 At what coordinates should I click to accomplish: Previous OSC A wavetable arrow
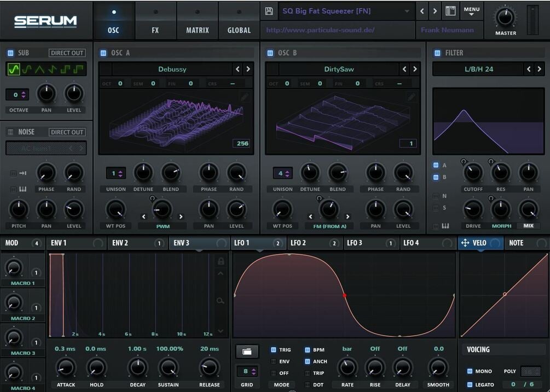[238, 69]
